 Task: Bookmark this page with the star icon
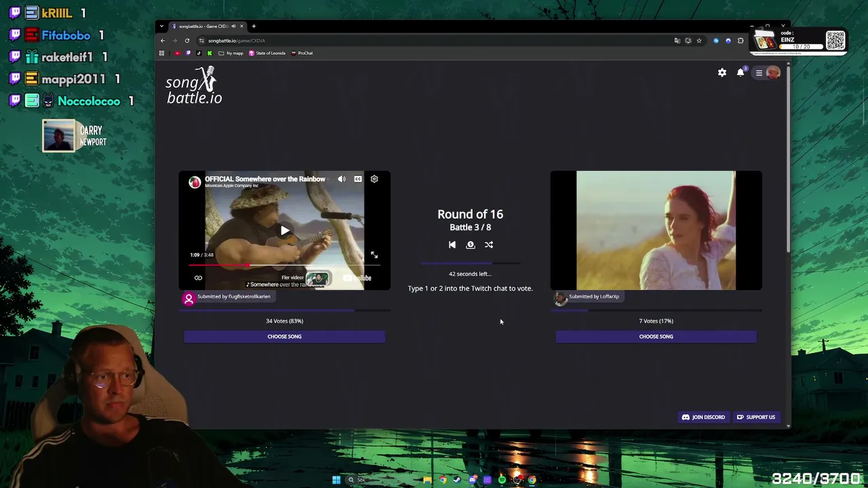(699, 41)
